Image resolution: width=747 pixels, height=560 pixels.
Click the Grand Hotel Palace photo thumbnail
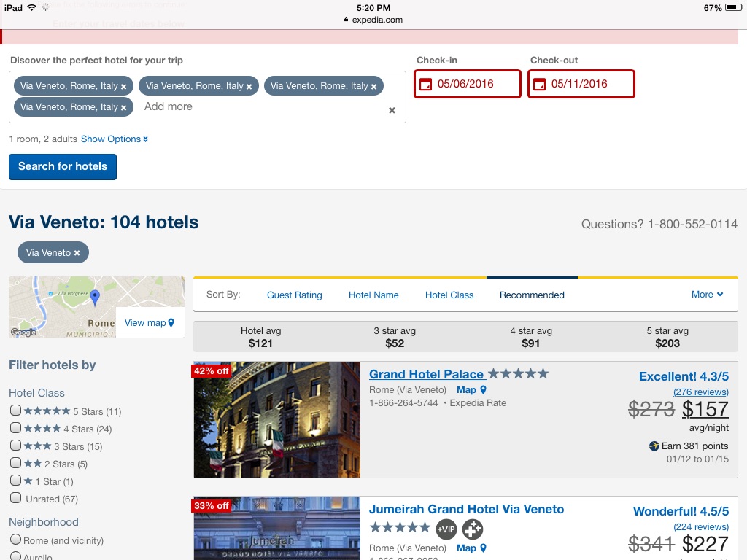276,419
